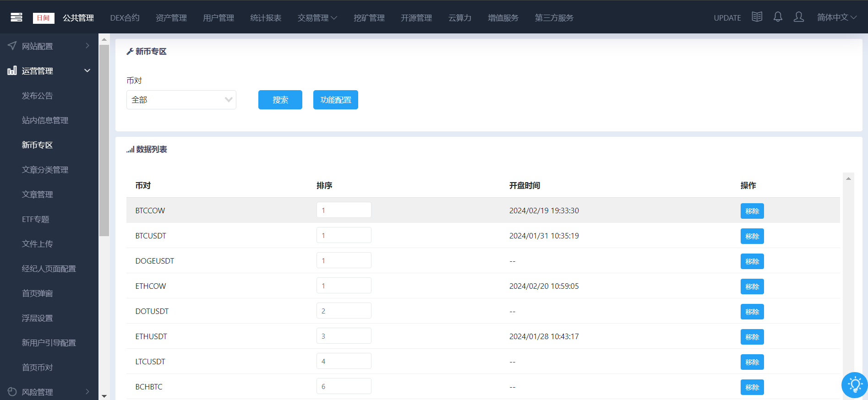Screen dimensions: 868x400
Task: Click the sidebar scrollbar down arrow
Action: tap(104, 396)
